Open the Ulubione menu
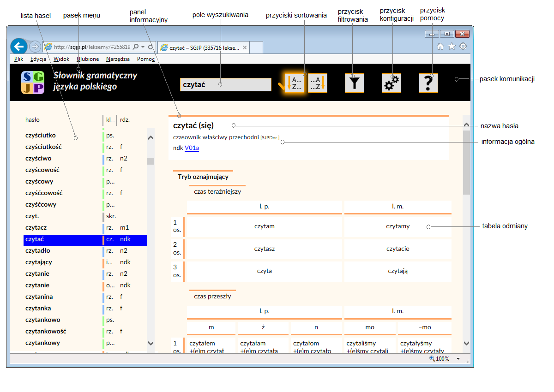The height and width of the screenshot is (392, 554). coord(88,59)
